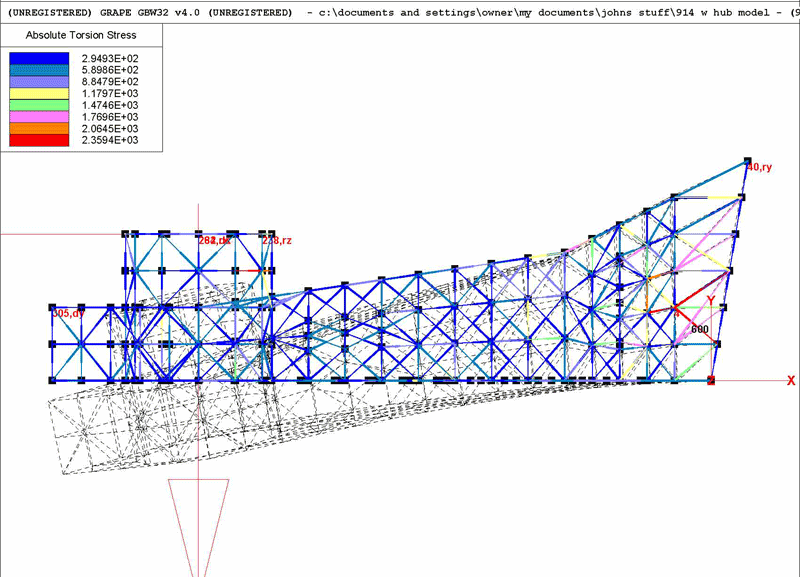Click the 282,dx node label
The image size is (800, 577).
214,241
